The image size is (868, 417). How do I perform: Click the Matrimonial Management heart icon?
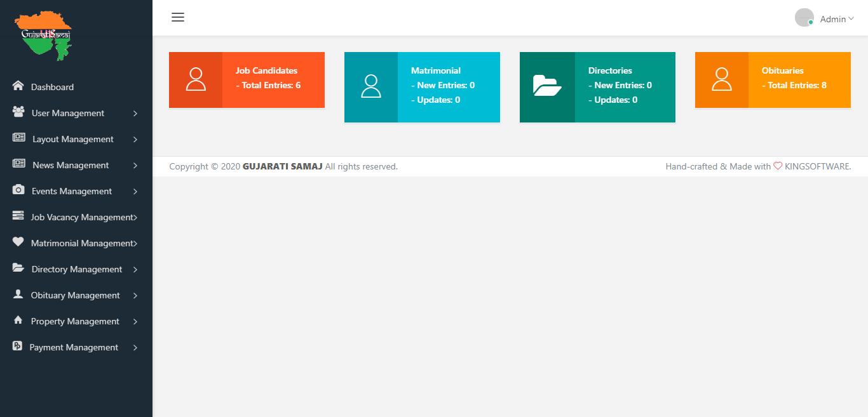(18, 242)
